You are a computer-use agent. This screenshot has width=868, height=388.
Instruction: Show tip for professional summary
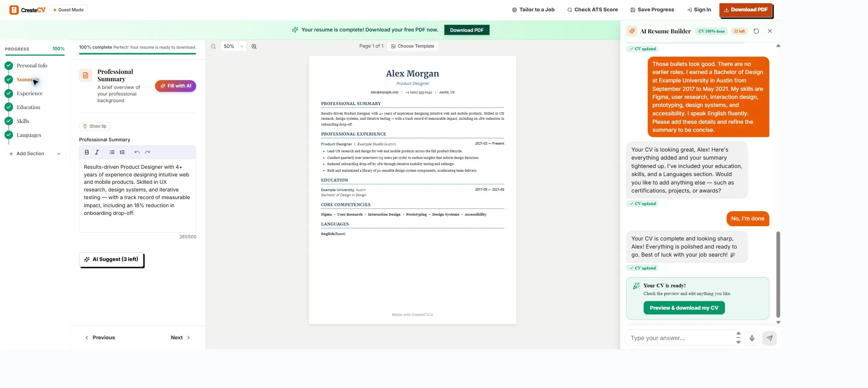tap(95, 126)
